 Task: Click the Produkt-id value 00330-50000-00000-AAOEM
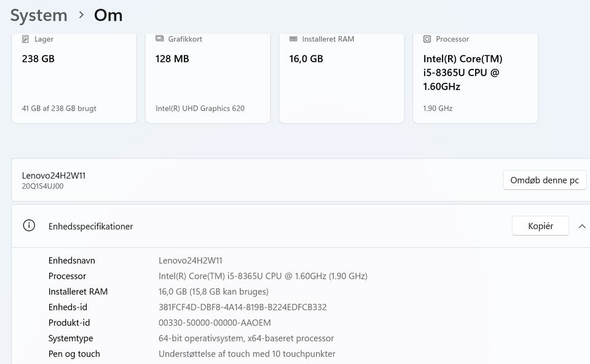pos(214,323)
